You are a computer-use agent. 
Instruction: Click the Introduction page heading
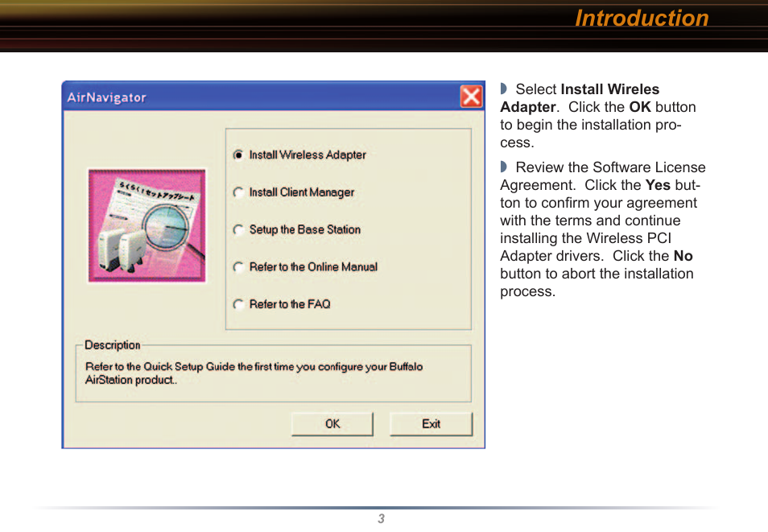pyautogui.click(x=642, y=19)
